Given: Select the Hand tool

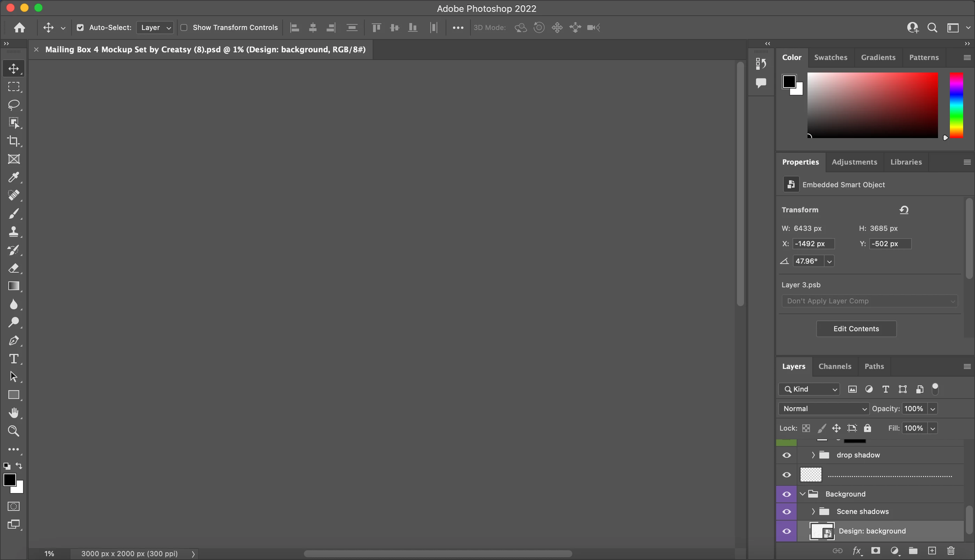Looking at the screenshot, I should click(x=14, y=413).
